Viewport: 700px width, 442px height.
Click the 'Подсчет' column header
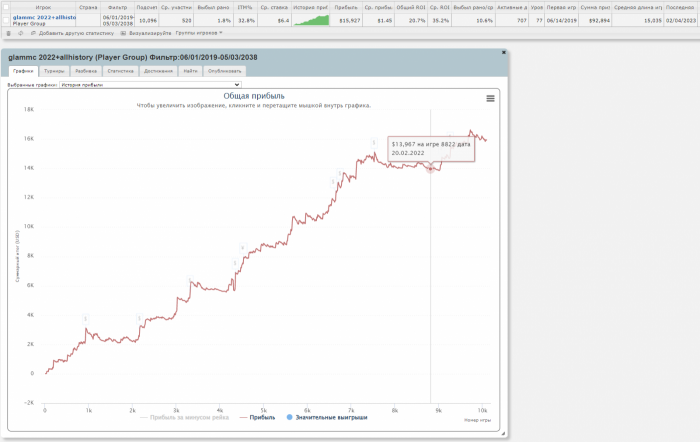point(146,8)
